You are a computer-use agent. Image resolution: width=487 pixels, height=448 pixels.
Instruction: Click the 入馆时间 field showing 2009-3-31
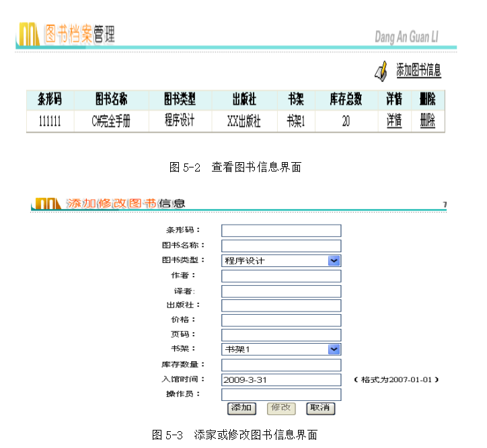click(x=281, y=379)
